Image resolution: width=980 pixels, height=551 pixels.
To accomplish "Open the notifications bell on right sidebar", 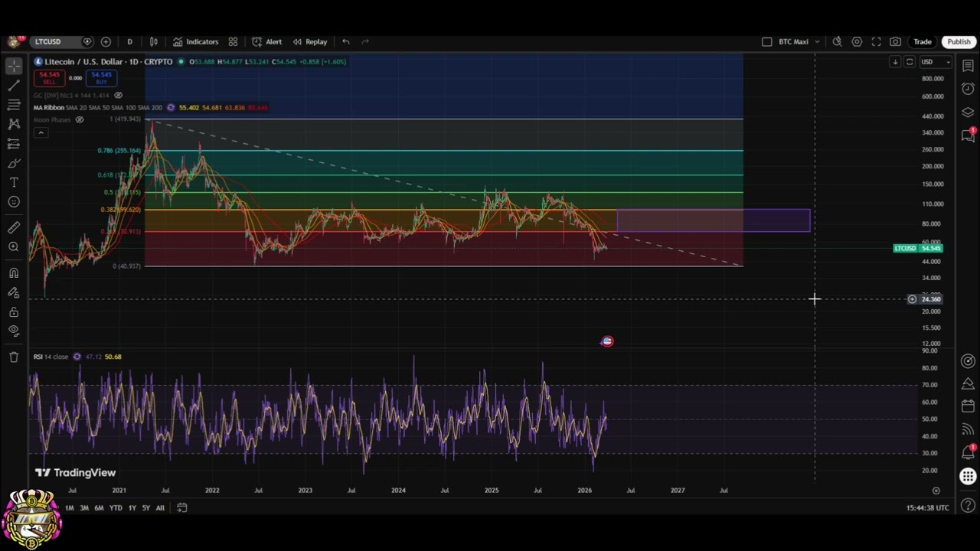I will [x=968, y=452].
